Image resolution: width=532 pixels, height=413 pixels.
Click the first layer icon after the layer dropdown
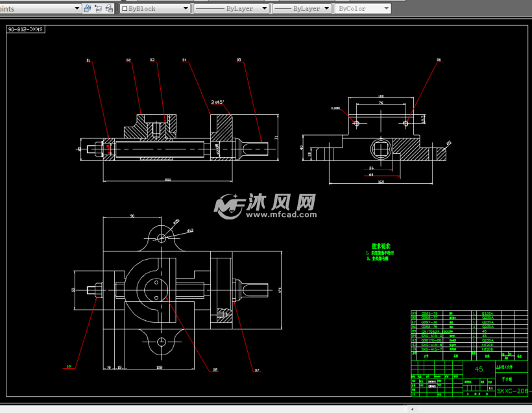tap(87, 8)
